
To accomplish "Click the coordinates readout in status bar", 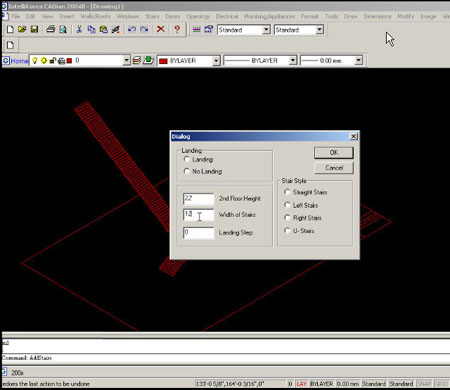I will (230, 384).
